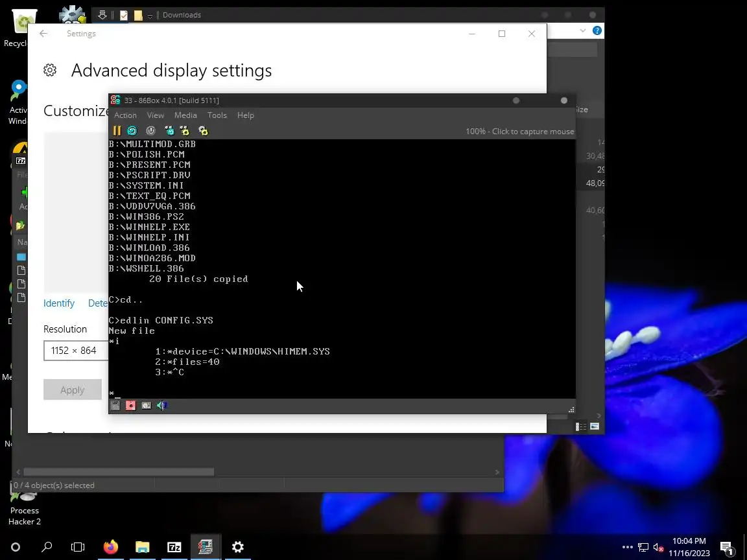Click the 7-Zip horizontal scrollbar thumb
747x560 pixels.
pyautogui.click(x=118, y=472)
